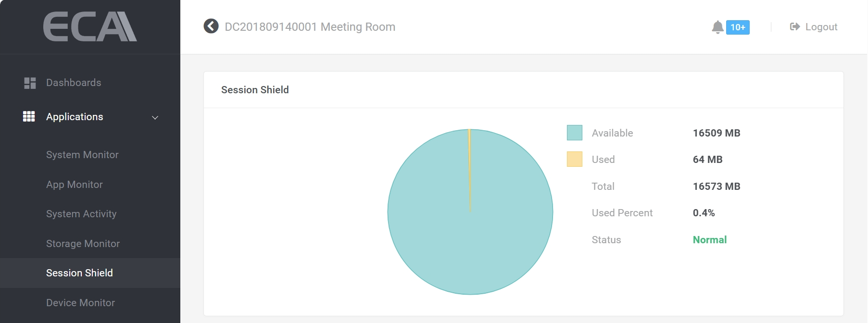Click the Logout link
This screenshot has height=323, width=868.
click(821, 27)
